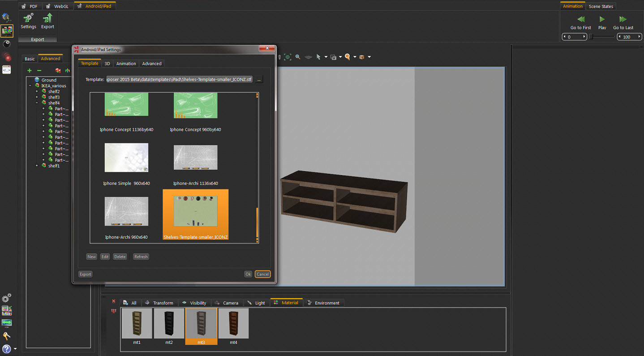
Task: Click Ok in Android/iPad Settings dialog
Action: point(248,274)
